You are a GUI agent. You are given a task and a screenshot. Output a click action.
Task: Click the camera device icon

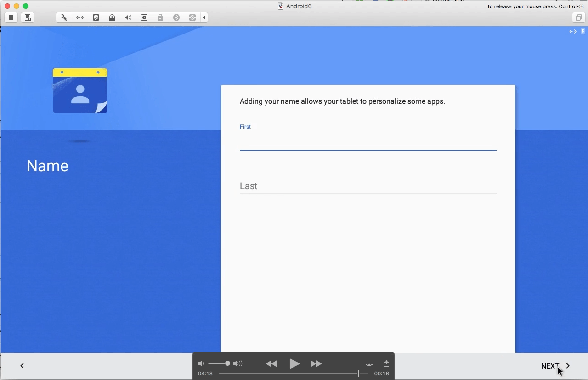coord(144,17)
